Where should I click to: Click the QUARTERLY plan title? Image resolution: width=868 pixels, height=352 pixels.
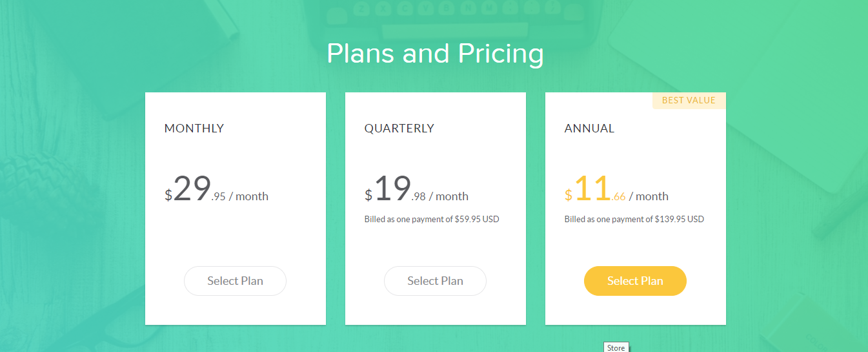point(399,129)
